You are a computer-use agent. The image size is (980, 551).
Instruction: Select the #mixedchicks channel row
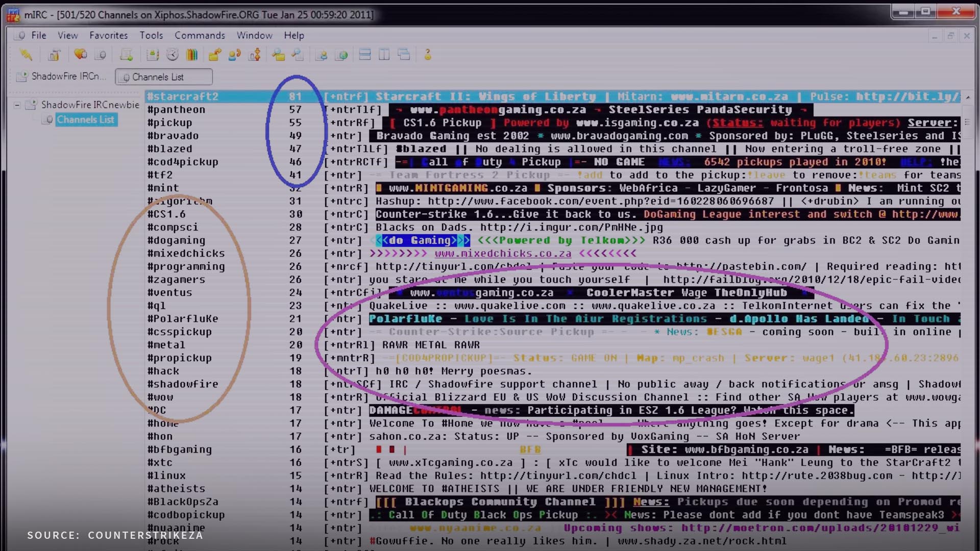[x=553, y=254]
